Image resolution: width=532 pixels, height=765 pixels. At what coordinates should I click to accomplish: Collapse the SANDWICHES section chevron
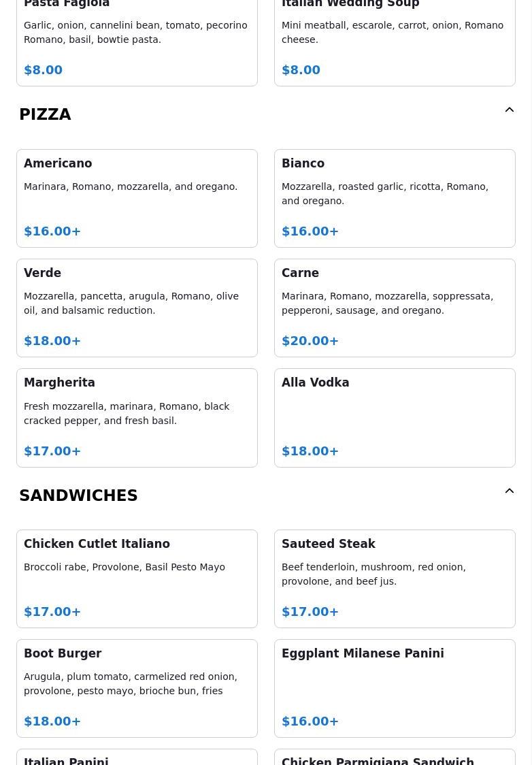coord(509,491)
